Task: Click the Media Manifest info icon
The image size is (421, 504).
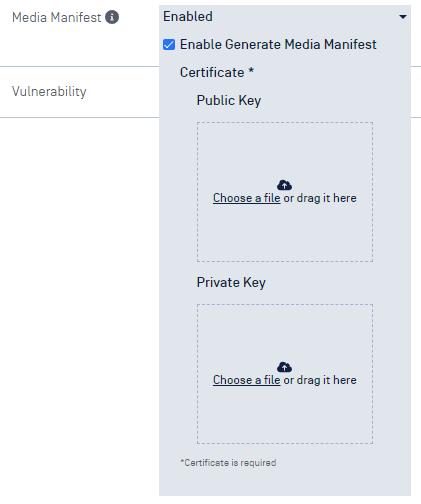Action: click(x=112, y=17)
